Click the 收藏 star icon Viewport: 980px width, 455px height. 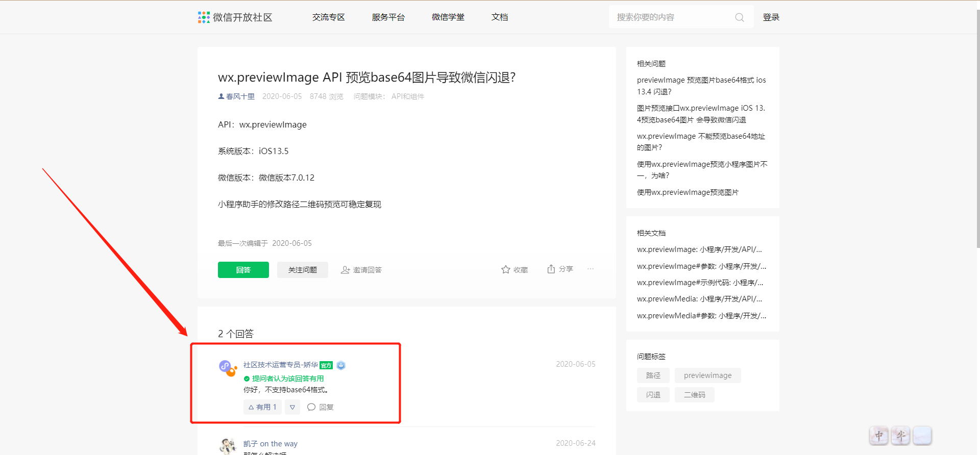506,269
